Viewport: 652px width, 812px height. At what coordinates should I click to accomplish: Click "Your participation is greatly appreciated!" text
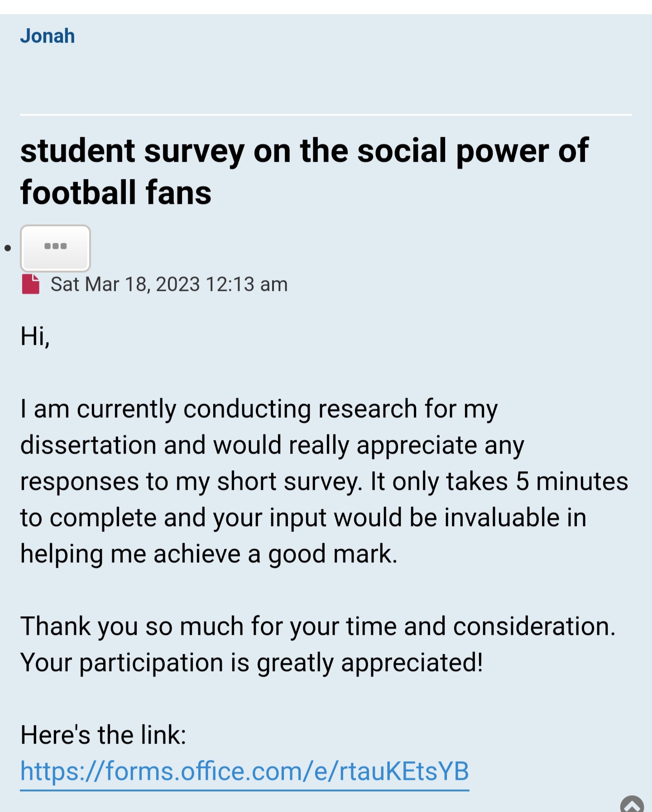click(252, 662)
